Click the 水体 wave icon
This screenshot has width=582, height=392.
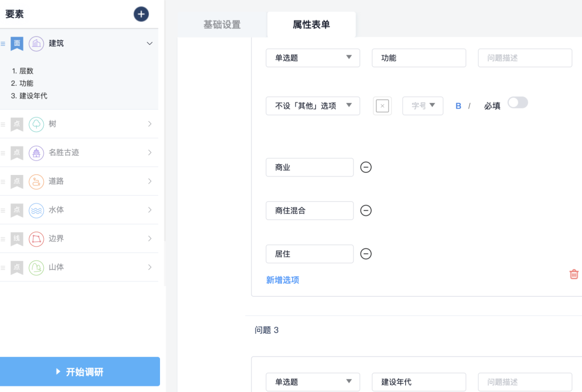click(37, 211)
